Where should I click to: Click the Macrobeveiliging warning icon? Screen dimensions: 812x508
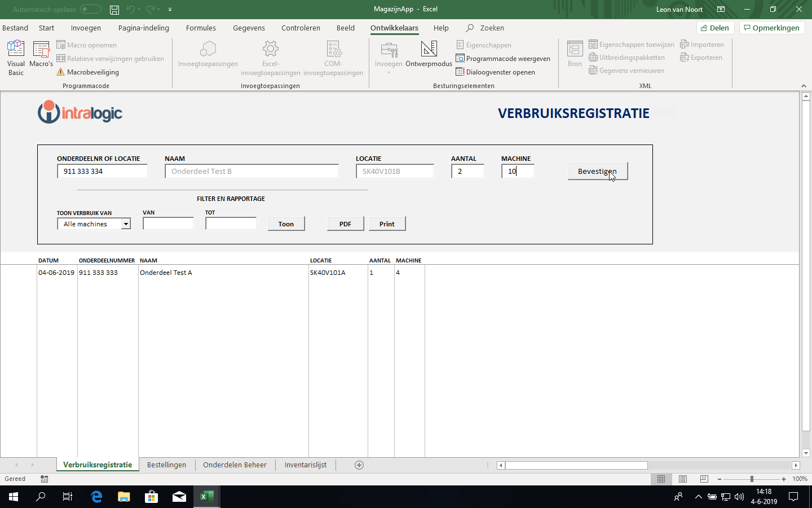coord(61,72)
